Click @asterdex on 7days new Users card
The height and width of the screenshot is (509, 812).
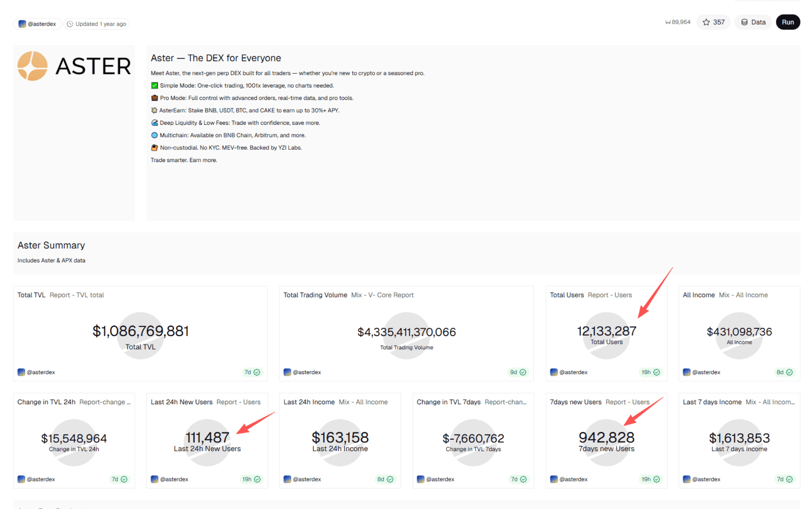(x=573, y=479)
